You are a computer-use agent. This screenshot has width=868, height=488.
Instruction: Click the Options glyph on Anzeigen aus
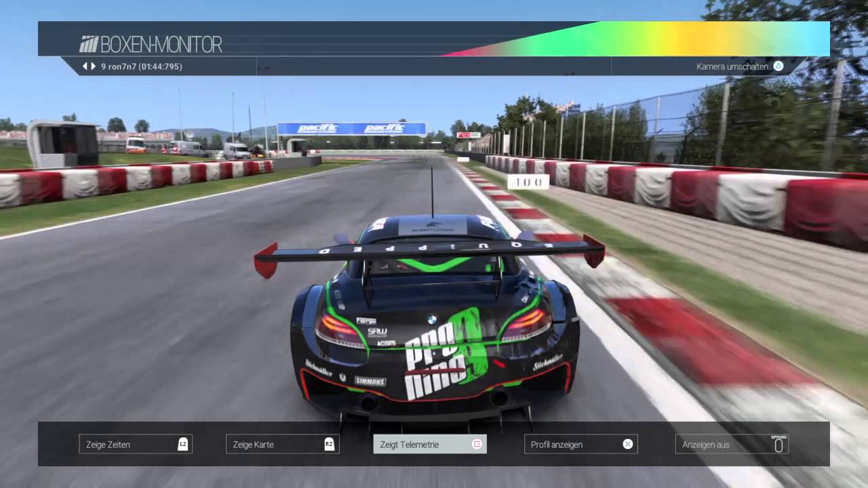(778, 443)
